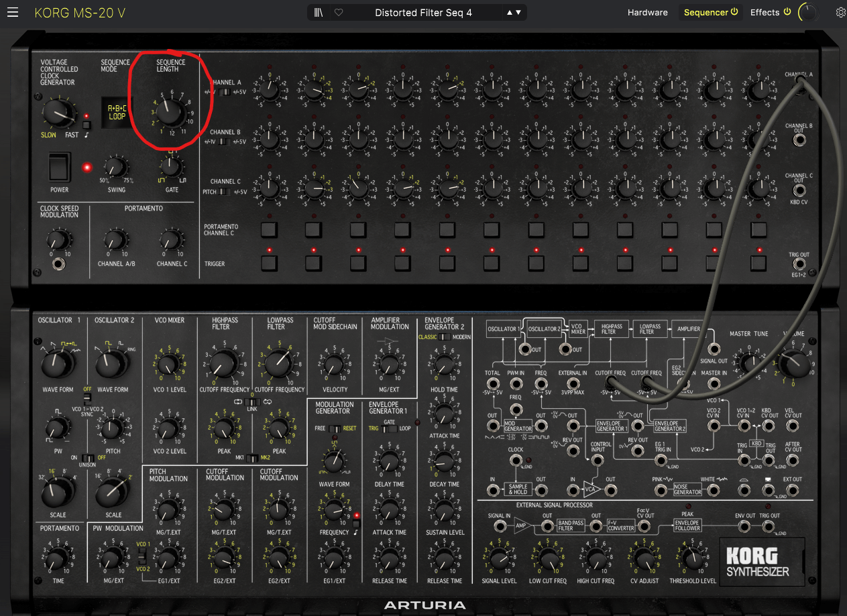Flip the Channel B voltage range switch
This screenshot has height=616, width=847.
(x=224, y=141)
